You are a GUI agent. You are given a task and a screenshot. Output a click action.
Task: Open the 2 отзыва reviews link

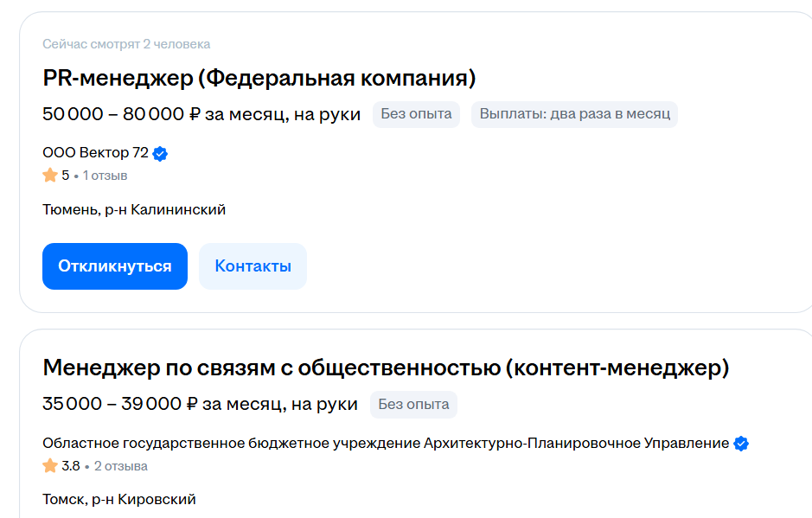(x=121, y=466)
